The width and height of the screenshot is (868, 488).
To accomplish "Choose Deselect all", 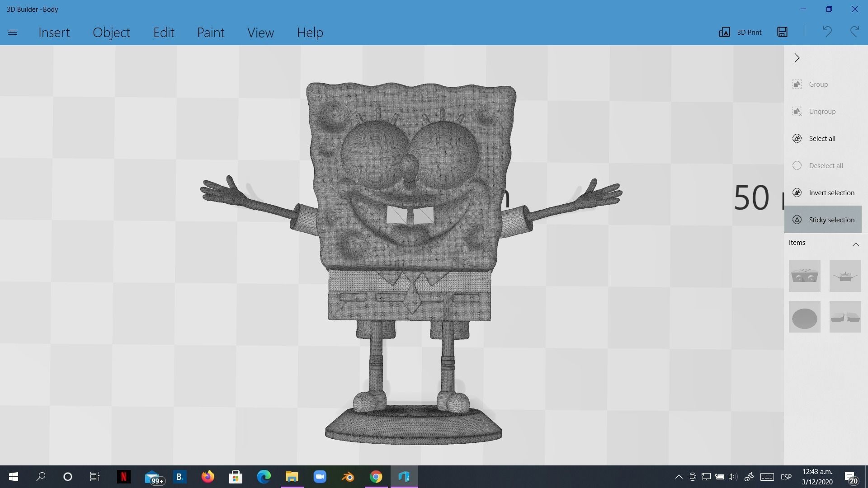I will pos(823,166).
